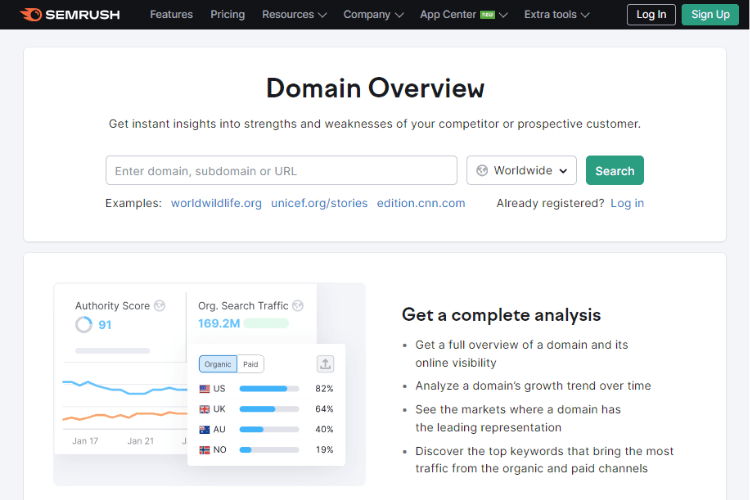Expand the Extra tools menu
This screenshot has width=750, height=500.
(556, 14)
